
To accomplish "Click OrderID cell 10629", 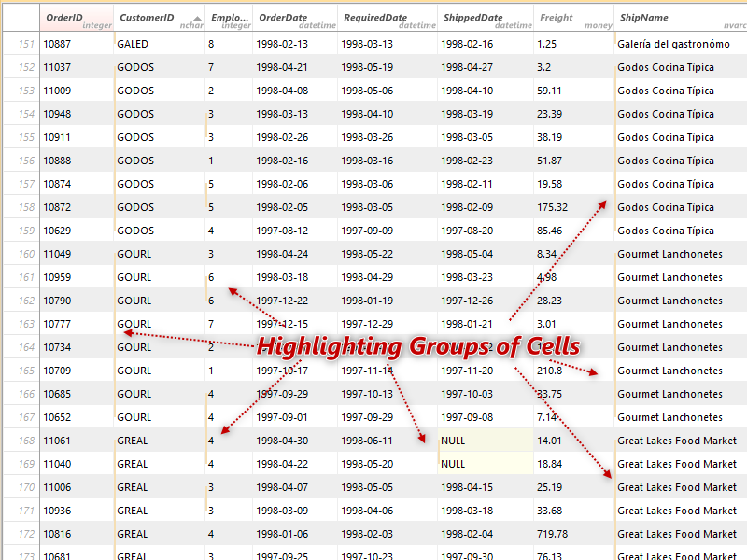I will (x=77, y=231).
